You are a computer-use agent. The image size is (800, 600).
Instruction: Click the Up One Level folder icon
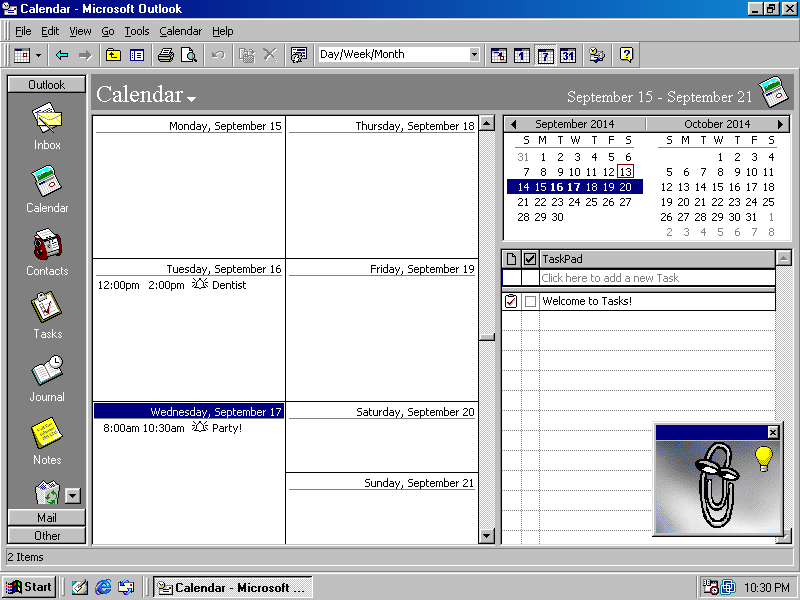coord(113,55)
